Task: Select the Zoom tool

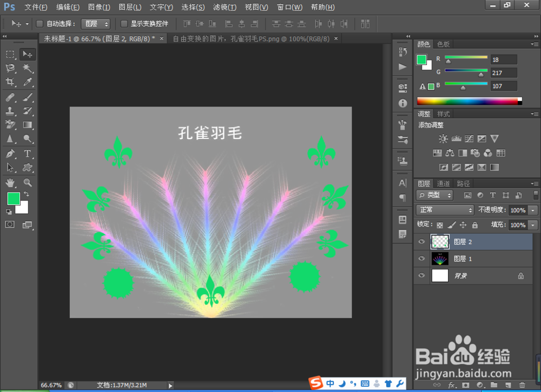Action: (27, 183)
